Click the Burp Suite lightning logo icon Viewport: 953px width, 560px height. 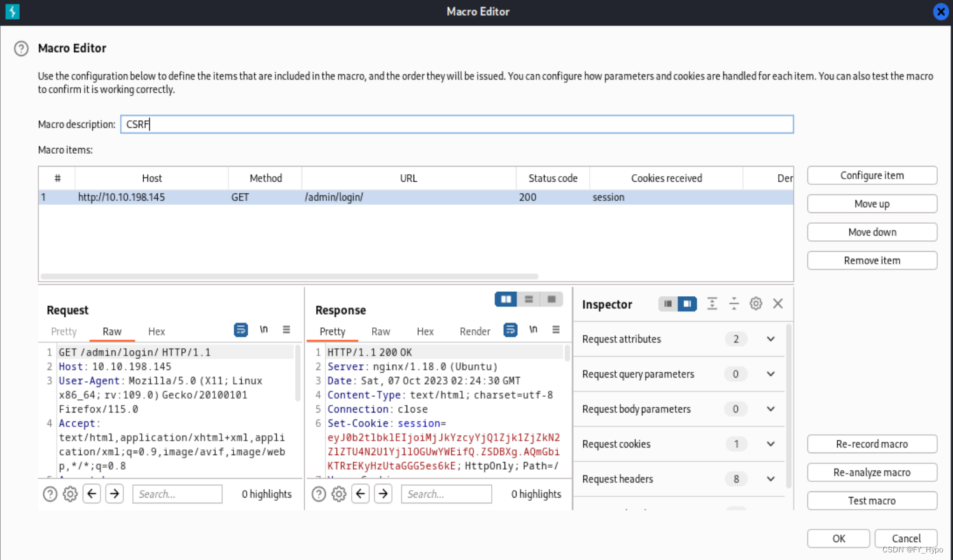pos(12,11)
